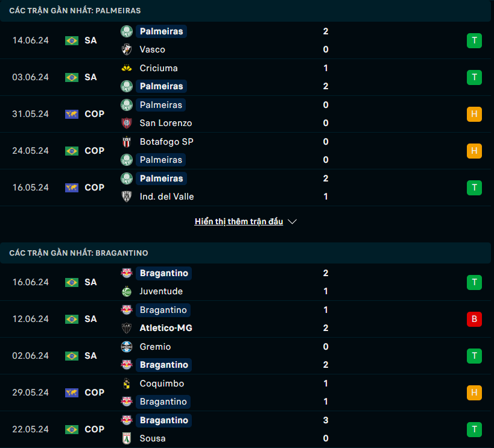This screenshot has width=494, height=448.
Task: Click date 31.05.24
Action: click(x=31, y=114)
